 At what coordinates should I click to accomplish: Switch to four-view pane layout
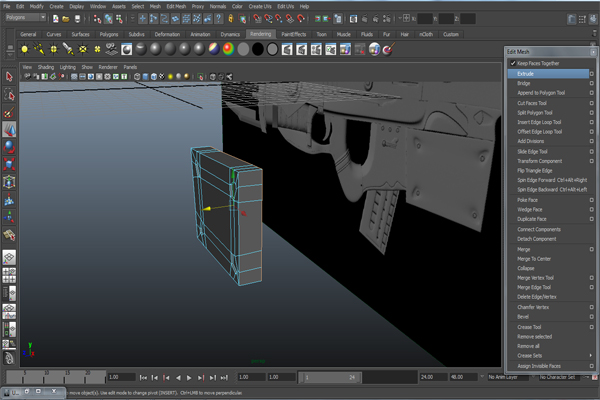click(x=9, y=275)
